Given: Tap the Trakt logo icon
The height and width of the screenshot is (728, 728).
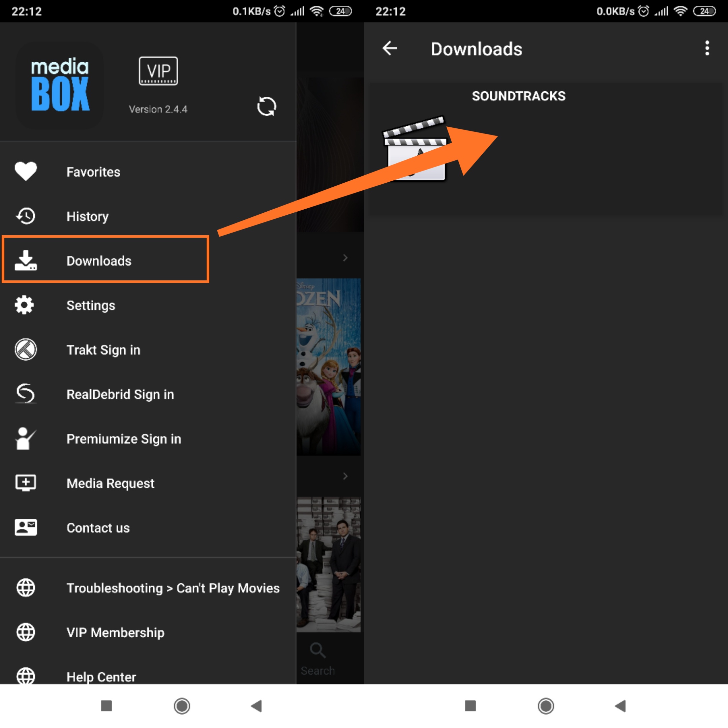Looking at the screenshot, I should point(26,349).
